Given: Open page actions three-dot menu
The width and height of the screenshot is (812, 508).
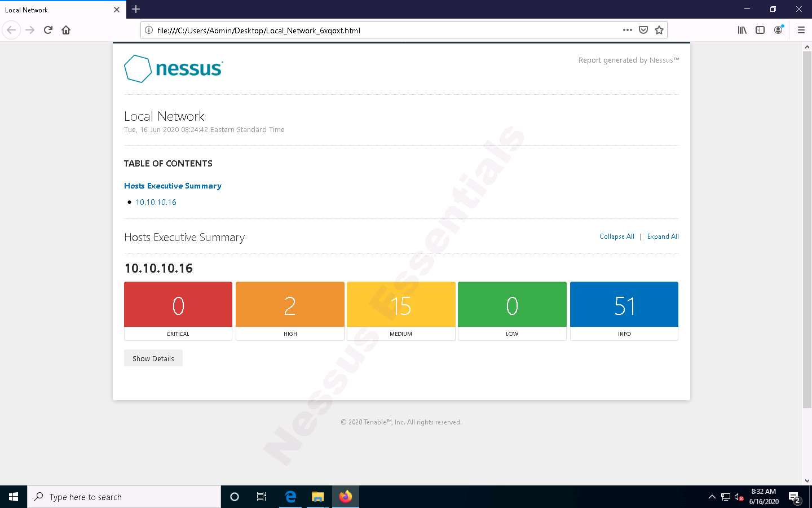Looking at the screenshot, I should (x=627, y=30).
